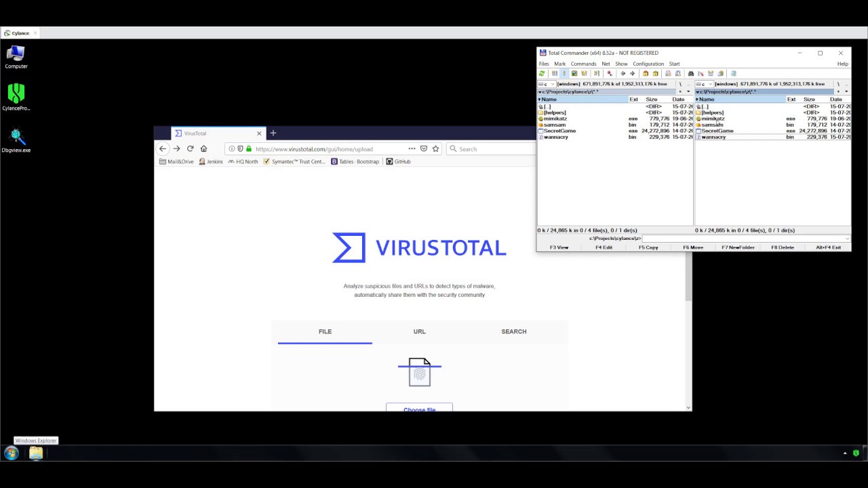This screenshot has width=868, height=488.
Task: Go forward in the Firefox browser
Action: [x=176, y=148]
